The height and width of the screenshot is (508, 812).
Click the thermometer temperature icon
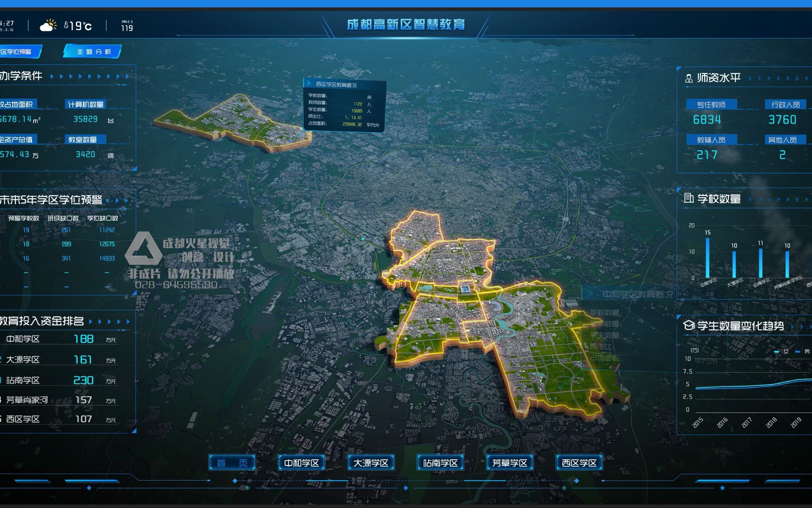(66, 25)
